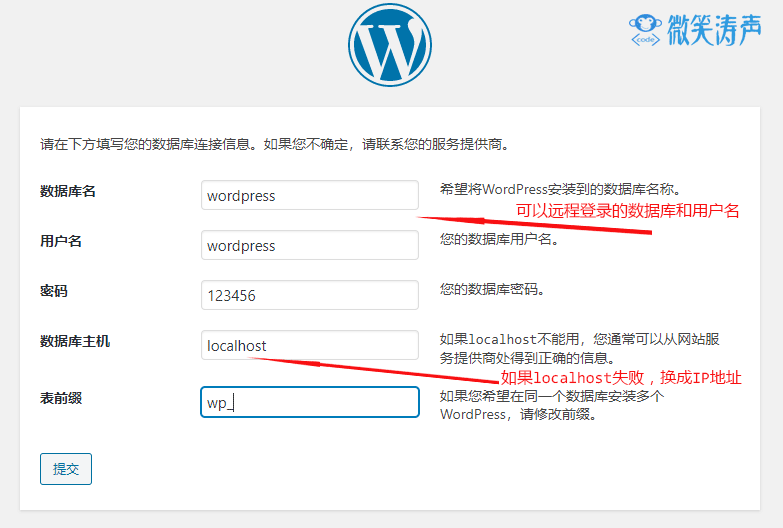
Task: Click the 数据库主机 field label
Action: pos(75,341)
